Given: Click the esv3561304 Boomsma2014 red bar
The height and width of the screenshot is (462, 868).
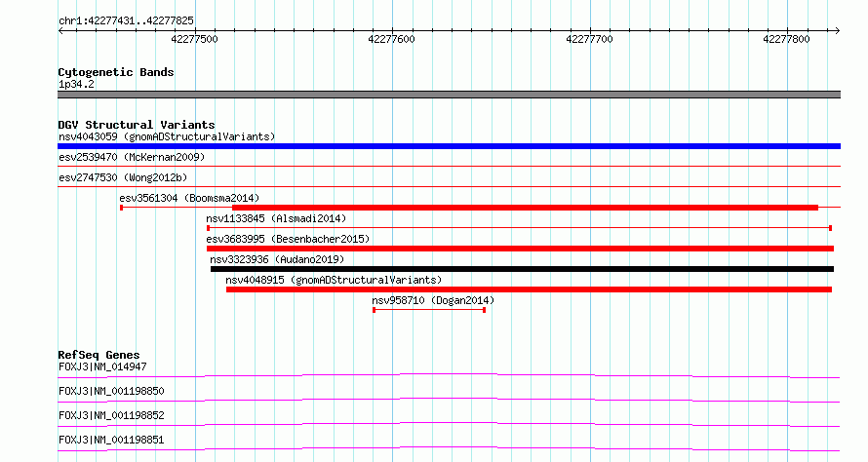Looking at the screenshot, I should [x=525, y=208].
